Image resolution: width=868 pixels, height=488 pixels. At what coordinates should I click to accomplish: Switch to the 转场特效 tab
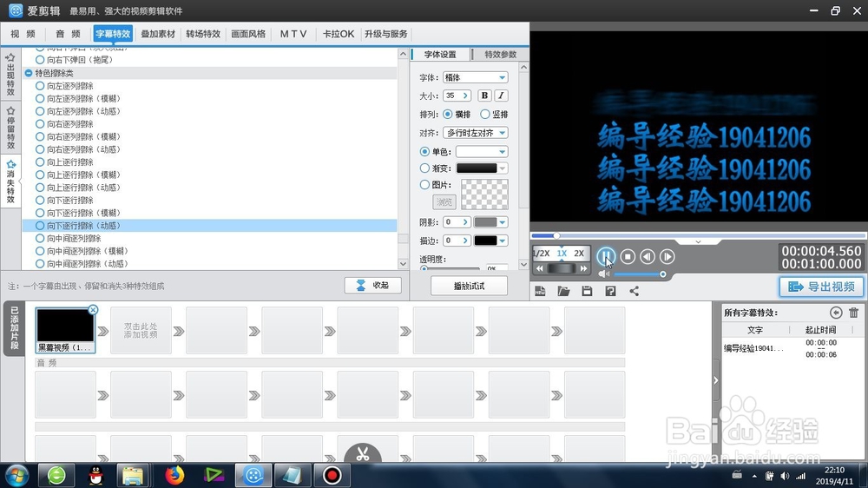click(x=203, y=34)
